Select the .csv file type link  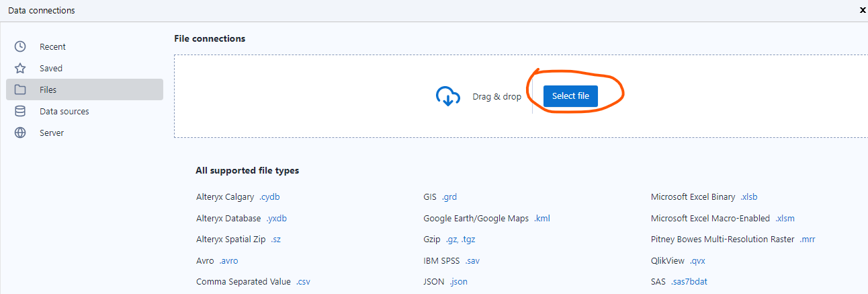point(303,282)
